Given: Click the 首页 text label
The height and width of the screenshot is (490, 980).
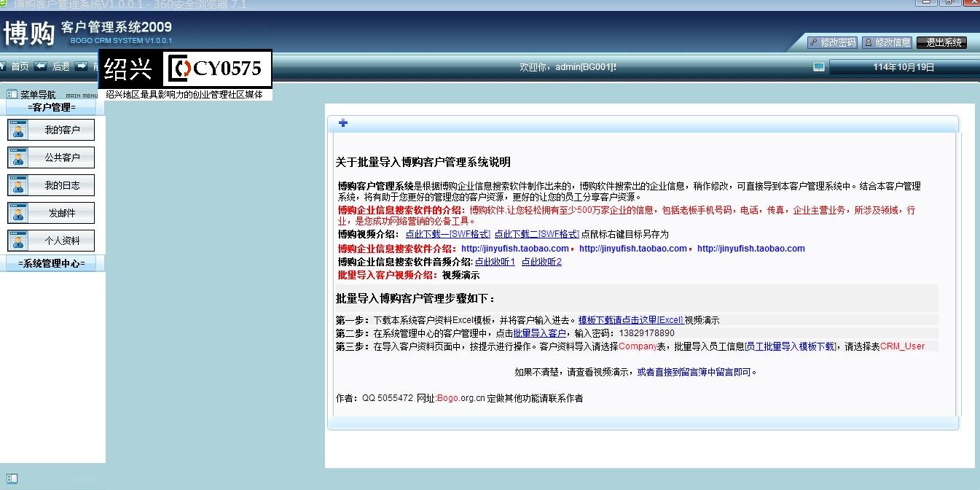Looking at the screenshot, I should (20, 66).
